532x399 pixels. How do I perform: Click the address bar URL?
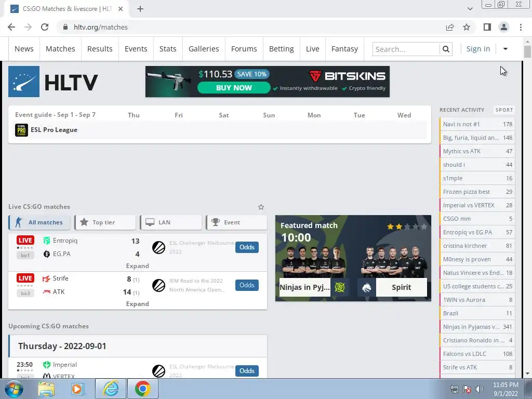[101, 27]
